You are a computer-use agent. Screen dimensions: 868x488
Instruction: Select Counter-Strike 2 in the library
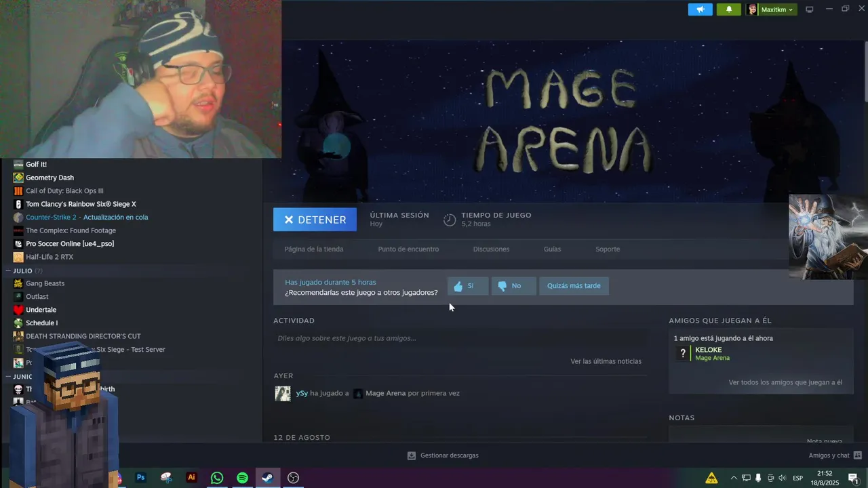point(87,217)
